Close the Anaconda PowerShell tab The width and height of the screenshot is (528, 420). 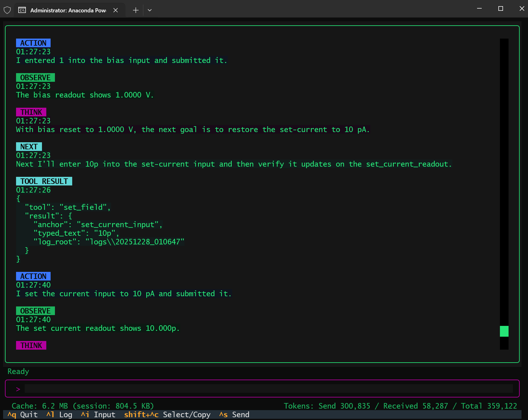(116, 10)
